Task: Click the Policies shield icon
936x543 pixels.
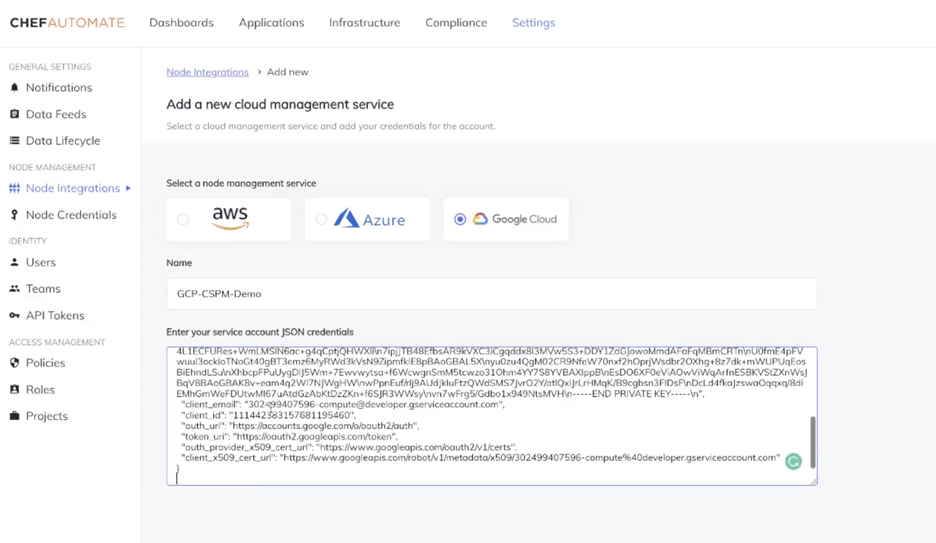Action: pyautogui.click(x=14, y=363)
